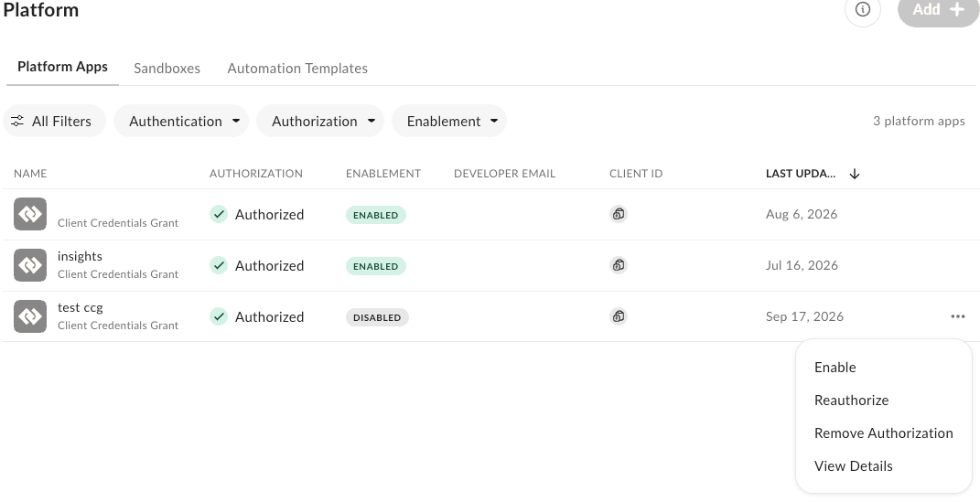Click the insights app name

point(80,257)
